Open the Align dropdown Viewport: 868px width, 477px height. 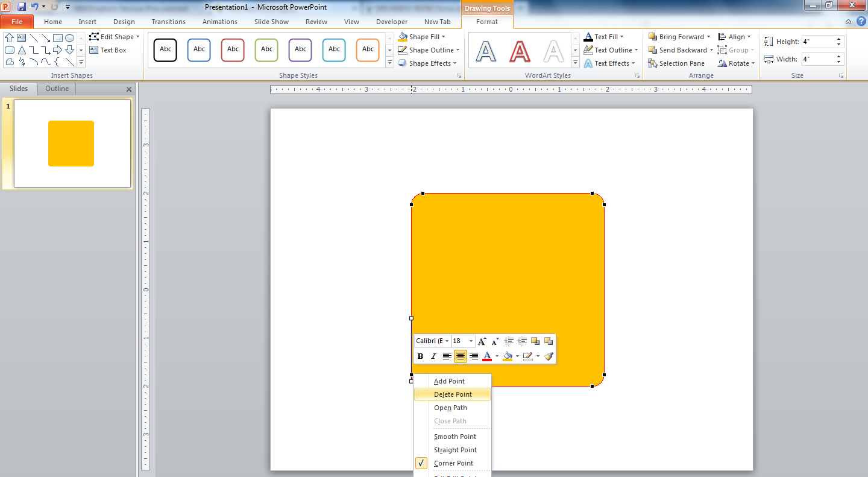click(735, 37)
